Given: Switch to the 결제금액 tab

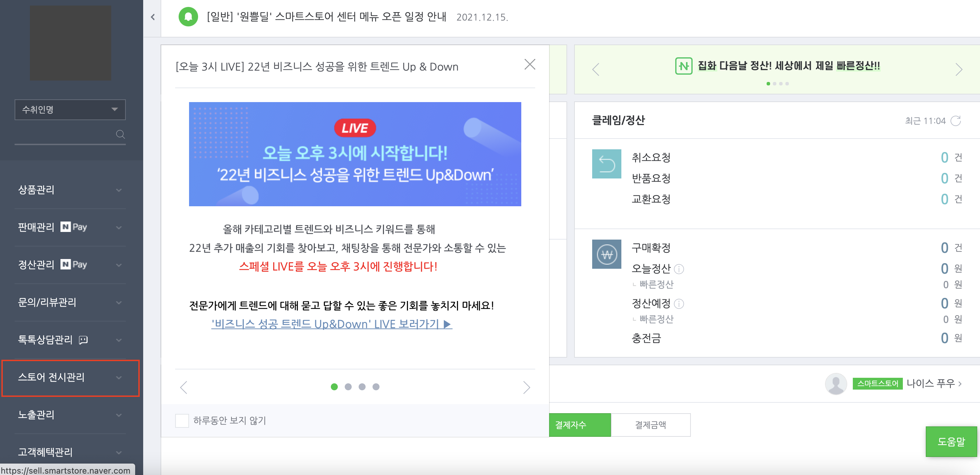Looking at the screenshot, I should [x=651, y=425].
